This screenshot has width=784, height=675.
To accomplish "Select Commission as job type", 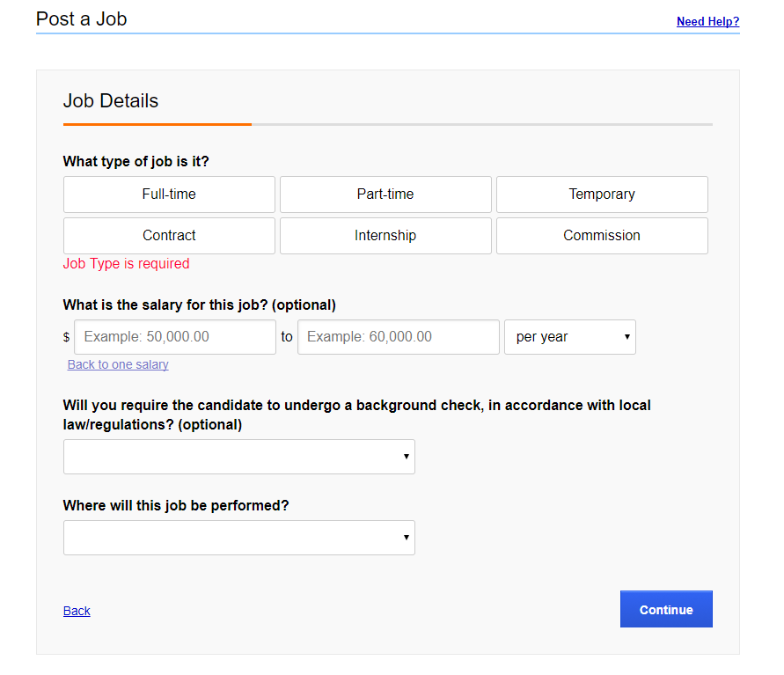I will [x=602, y=236].
